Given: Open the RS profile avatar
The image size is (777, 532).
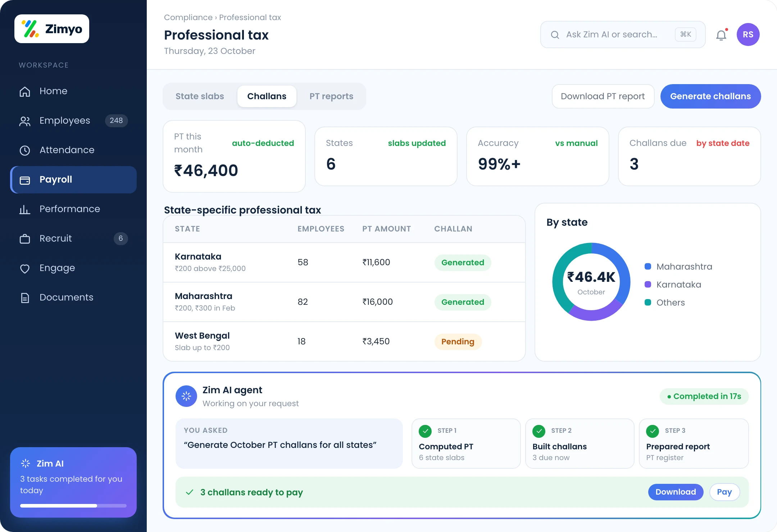Looking at the screenshot, I should click(748, 35).
